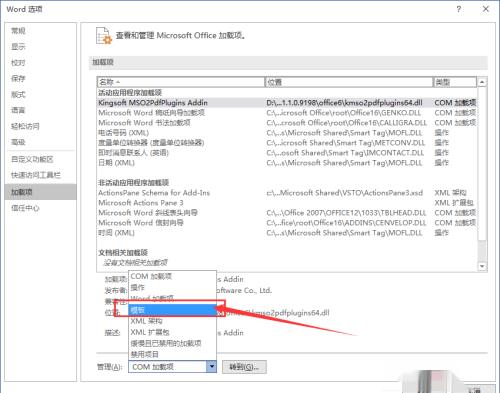This screenshot has width=500, height=393.
Task: Choose highlighted 模板 option in dropdown
Action: click(x=172, y=310)
